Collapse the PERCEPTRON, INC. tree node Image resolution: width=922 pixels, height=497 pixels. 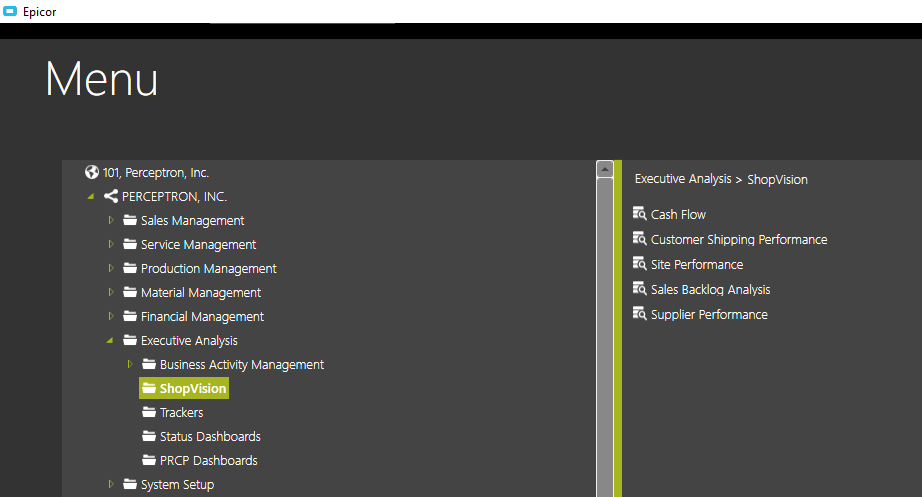click(91, 196)
